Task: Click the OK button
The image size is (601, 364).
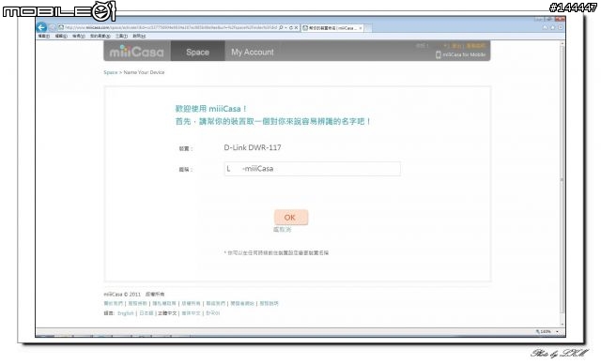Action: coord(291,217)
